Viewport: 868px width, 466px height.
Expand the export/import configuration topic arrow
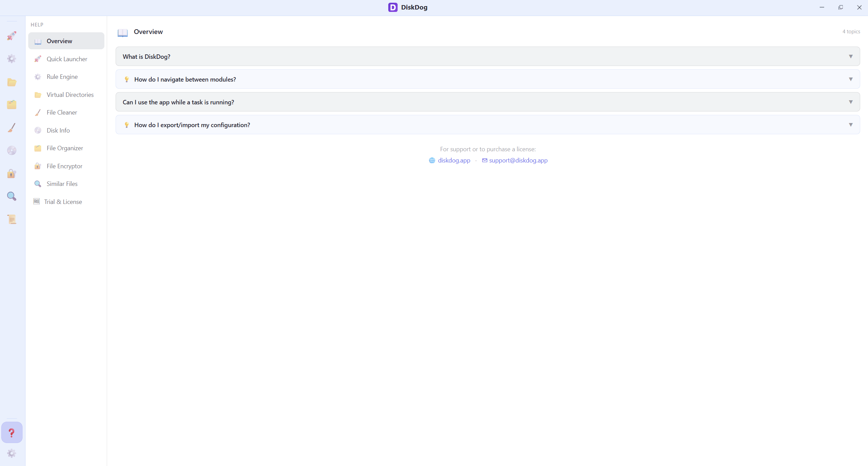(x=851, y=125)
